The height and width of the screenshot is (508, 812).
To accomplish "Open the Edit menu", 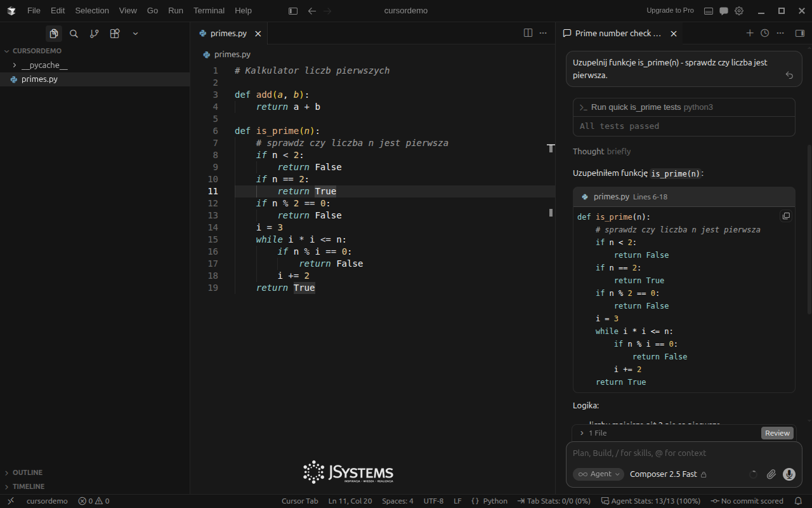I will click(58, 11).
